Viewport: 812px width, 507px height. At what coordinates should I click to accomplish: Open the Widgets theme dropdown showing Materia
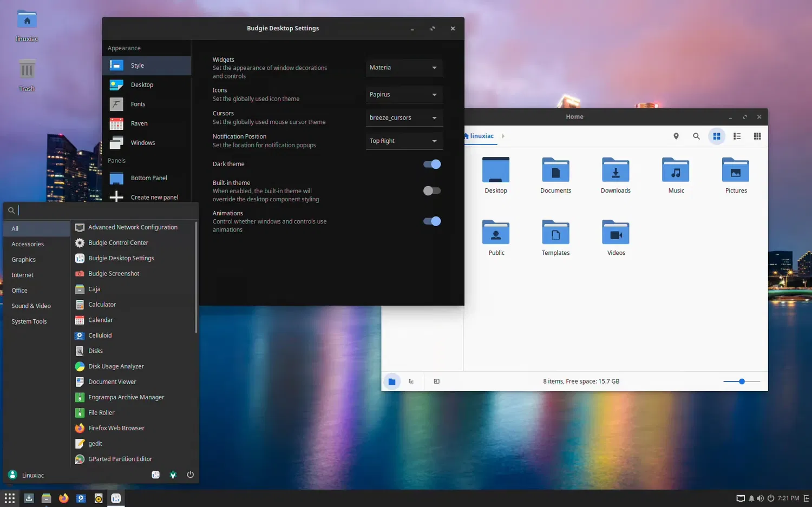tap(404, 68)
